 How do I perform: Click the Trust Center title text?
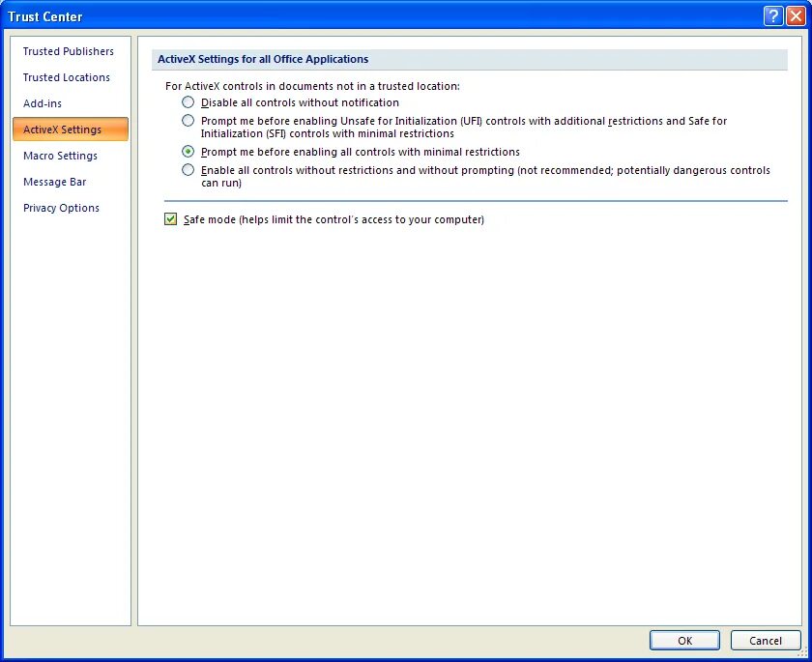[45, 16]
